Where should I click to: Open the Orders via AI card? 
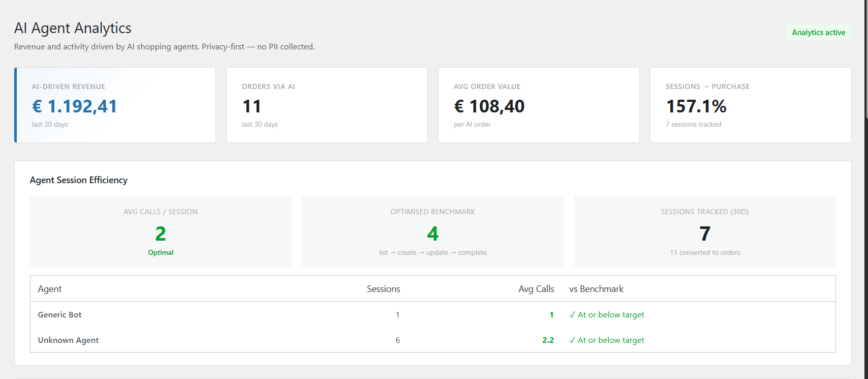[326, 105]
